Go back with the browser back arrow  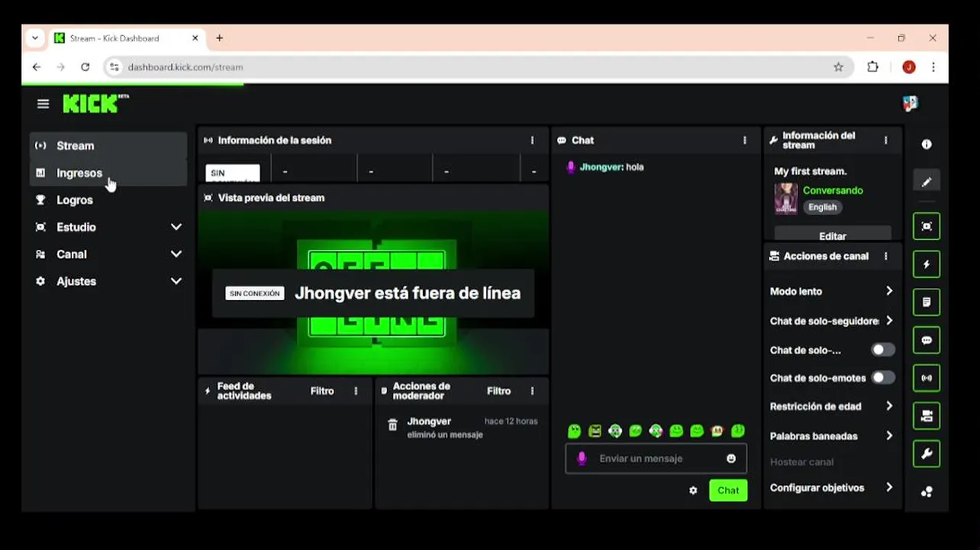[x=37, y=67]
